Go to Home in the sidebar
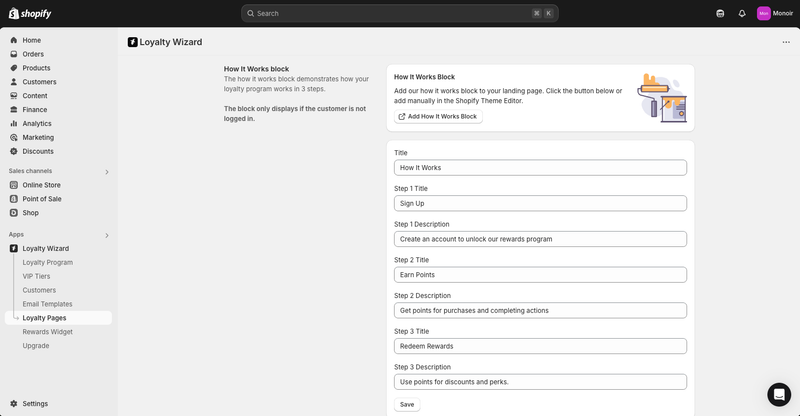Viewport: 800px width, 416px height. tap(32, 40)
